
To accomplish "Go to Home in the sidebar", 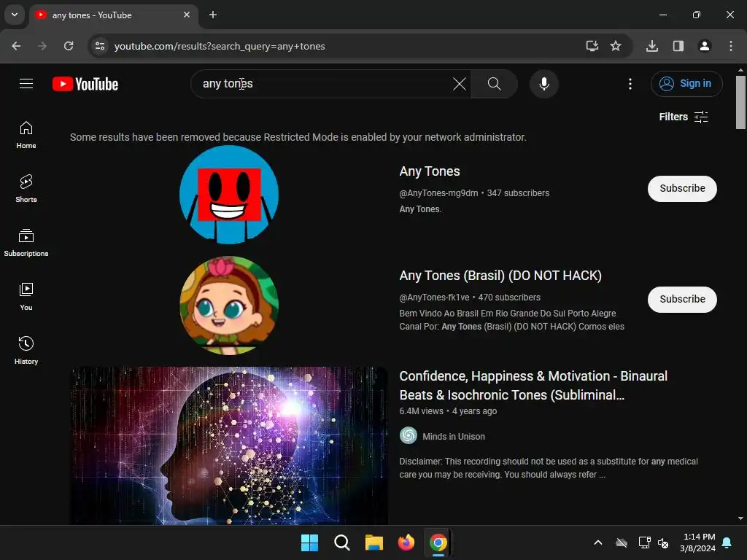I will click(26, 135).
